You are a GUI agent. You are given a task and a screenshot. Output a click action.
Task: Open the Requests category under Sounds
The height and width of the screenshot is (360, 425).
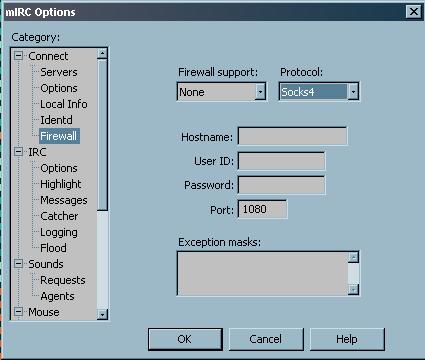coord(63,280)
